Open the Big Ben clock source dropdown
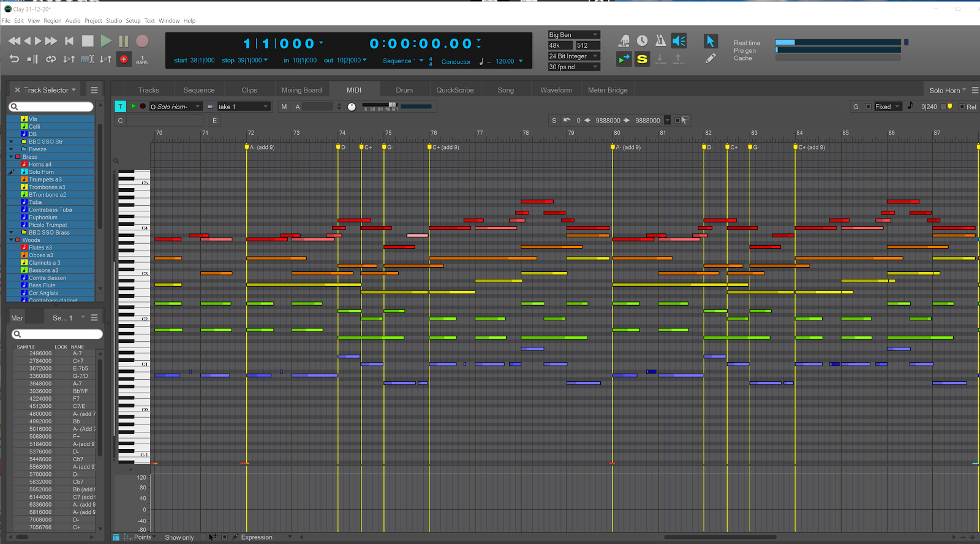 (x=574, y=35)
